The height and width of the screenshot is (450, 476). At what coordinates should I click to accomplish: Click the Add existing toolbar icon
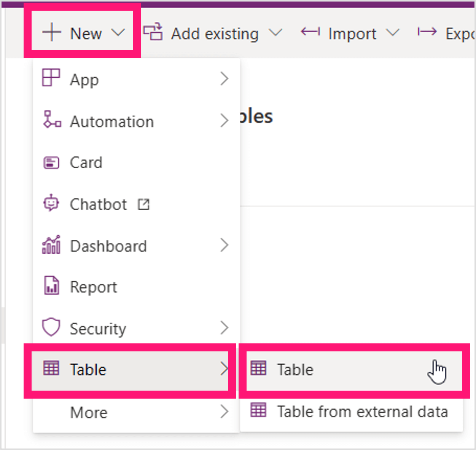153,32
